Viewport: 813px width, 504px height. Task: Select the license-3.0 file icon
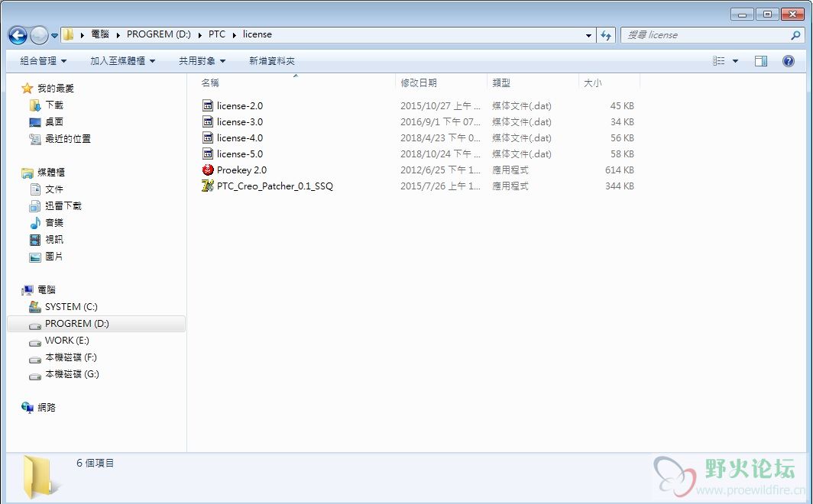pos(208,121)
